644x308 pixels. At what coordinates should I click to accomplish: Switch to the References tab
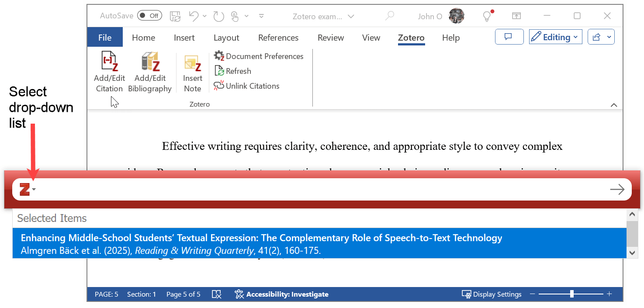(278, 38)
